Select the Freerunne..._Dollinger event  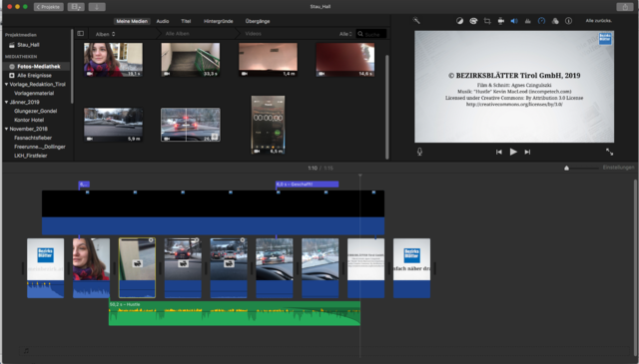pos(40,147)
